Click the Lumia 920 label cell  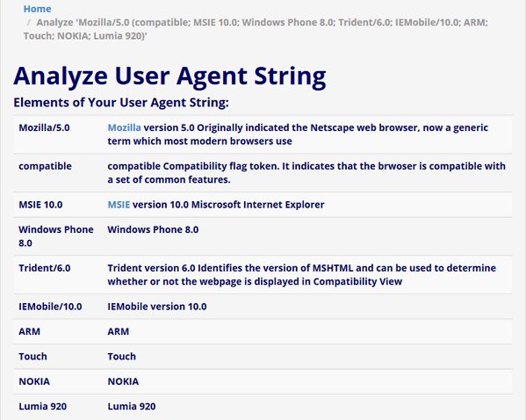43,407
